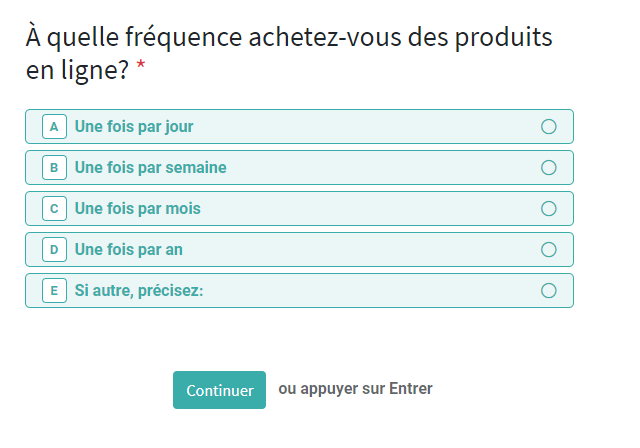Viewport: 640px width, 448px height.
Task: Select the radio circle for 'Une fois par jour'
Action: coord(548,127)
